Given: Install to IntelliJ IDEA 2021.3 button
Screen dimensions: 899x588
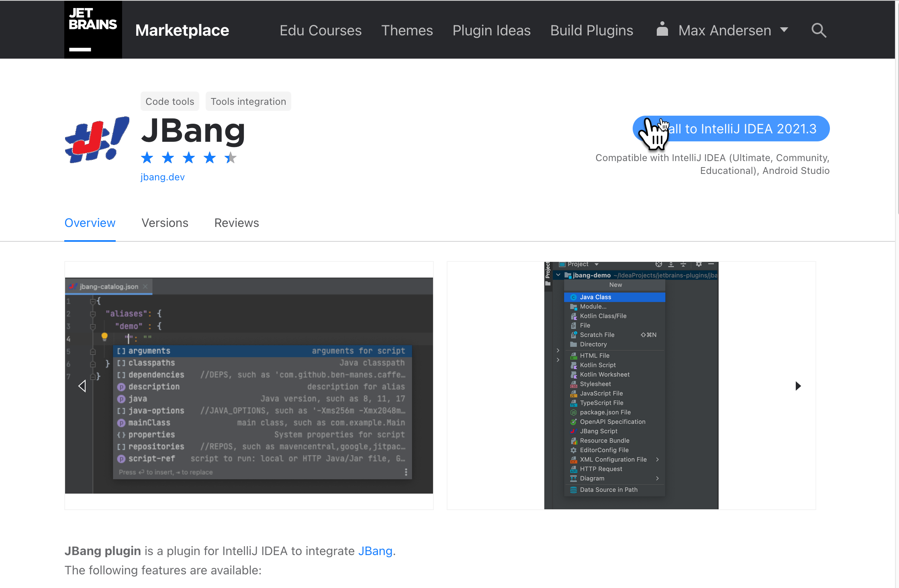Looking at the screenshot, I should point(731,129).
